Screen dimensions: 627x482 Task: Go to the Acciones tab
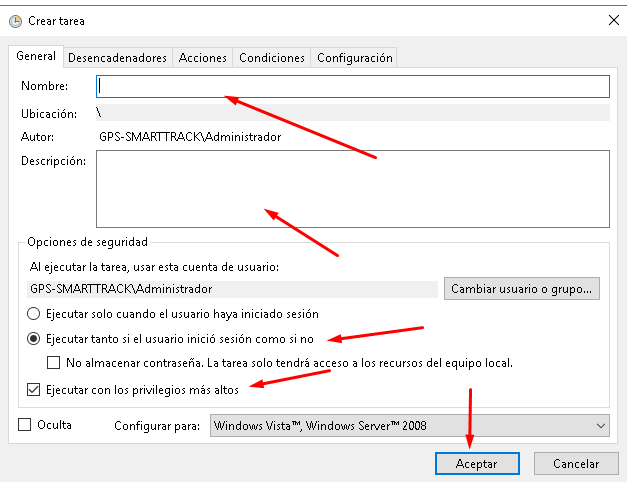tap(202, 58)
